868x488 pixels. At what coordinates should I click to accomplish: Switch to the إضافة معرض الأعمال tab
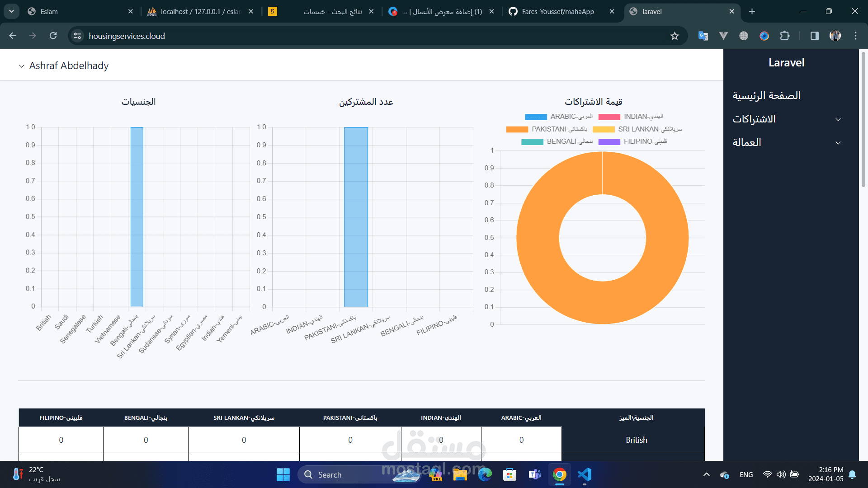click(441, 11)
